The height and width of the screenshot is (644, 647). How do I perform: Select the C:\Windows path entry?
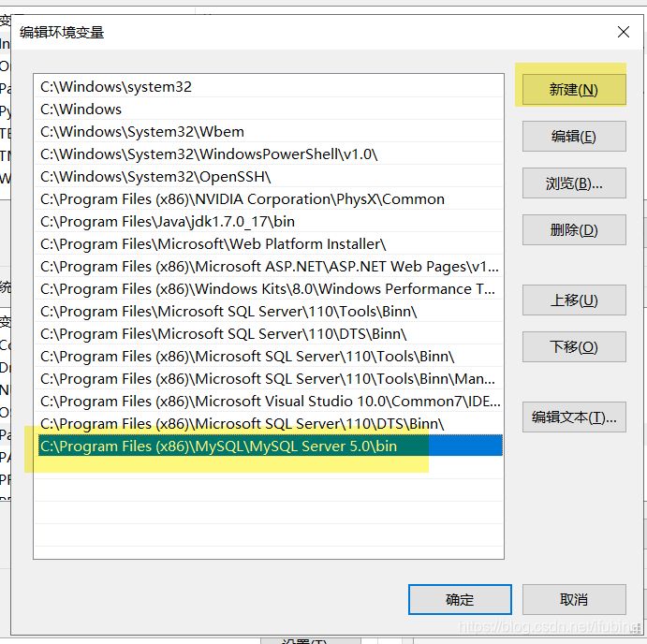(x=269, y=110)
